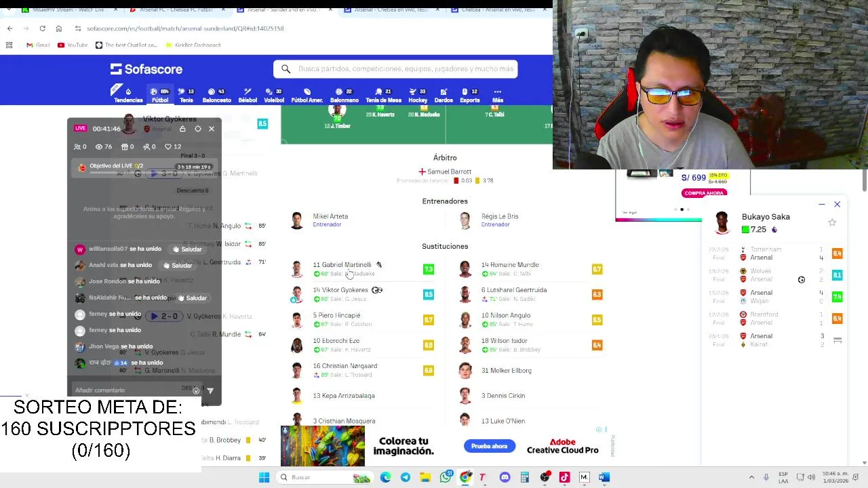Open the Balonmano category
Viewport: 868px width, 488px height.
pos(344,95)
